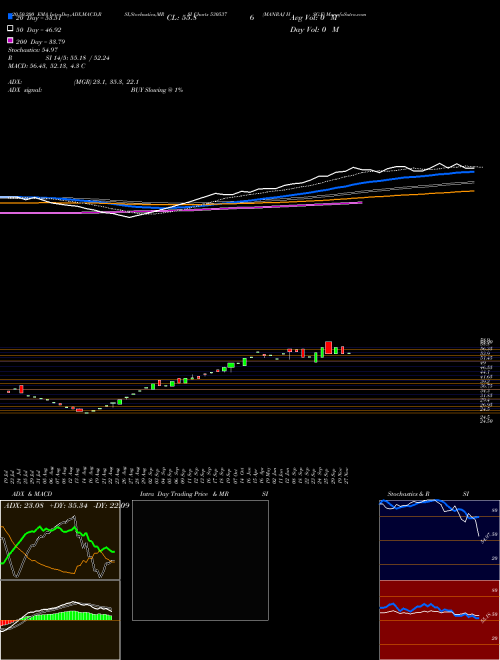The height and width of the screenshot is (660, 500).
Task: Click the blue 20 Day EMA legend swatch
Action: pos(10,16)
